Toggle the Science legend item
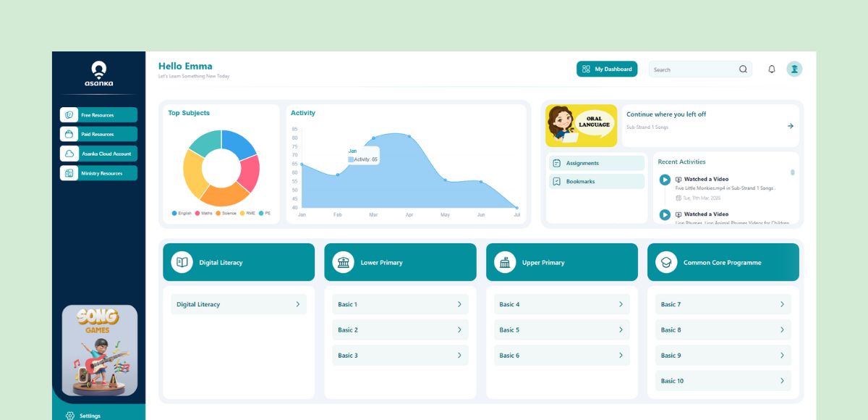 (226, 214)
